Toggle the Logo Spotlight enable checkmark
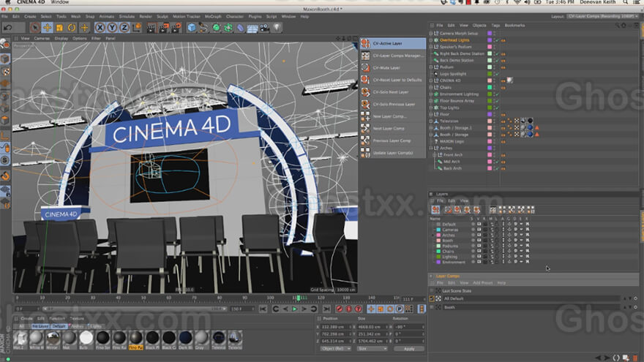Screen dimensions: 644x362 pyautogui.click(x=495, y=74)
